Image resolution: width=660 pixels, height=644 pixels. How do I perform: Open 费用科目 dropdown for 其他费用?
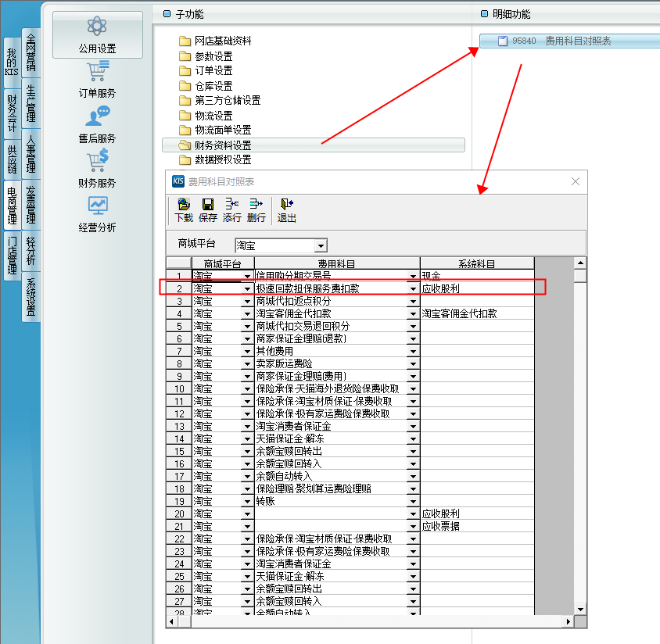click(x=414, y=351)
